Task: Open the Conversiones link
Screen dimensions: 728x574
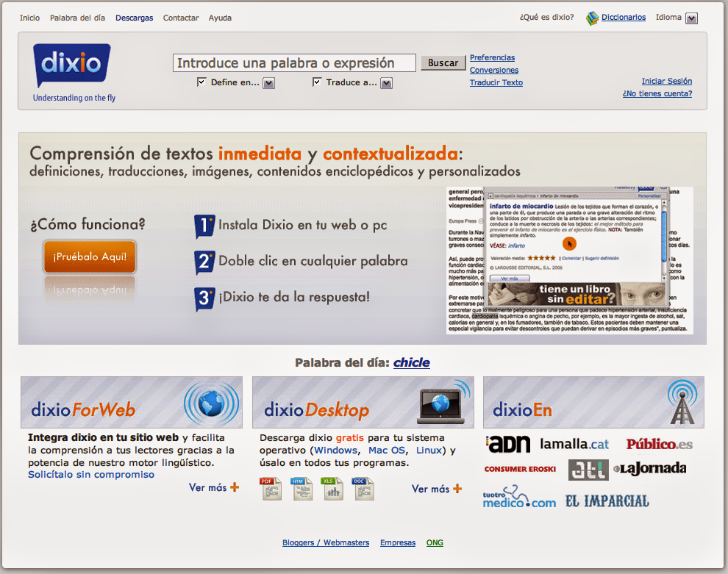Action: click(x=494, y=70)
